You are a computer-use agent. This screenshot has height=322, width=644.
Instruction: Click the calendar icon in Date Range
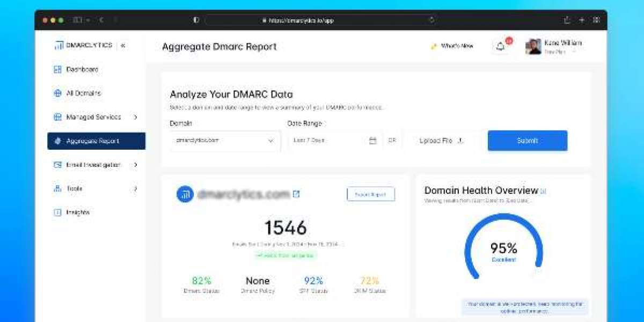[x=372, y=141]
